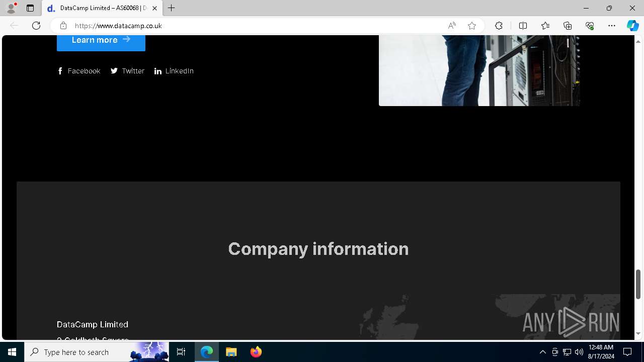The height and width of the screenshot is (362, 644).
Task: Click the page scrollbar thumb
Action: [638, 284]
